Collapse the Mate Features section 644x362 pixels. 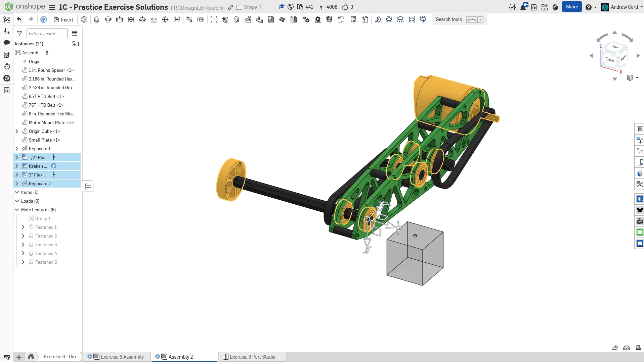tap(17, 210)
